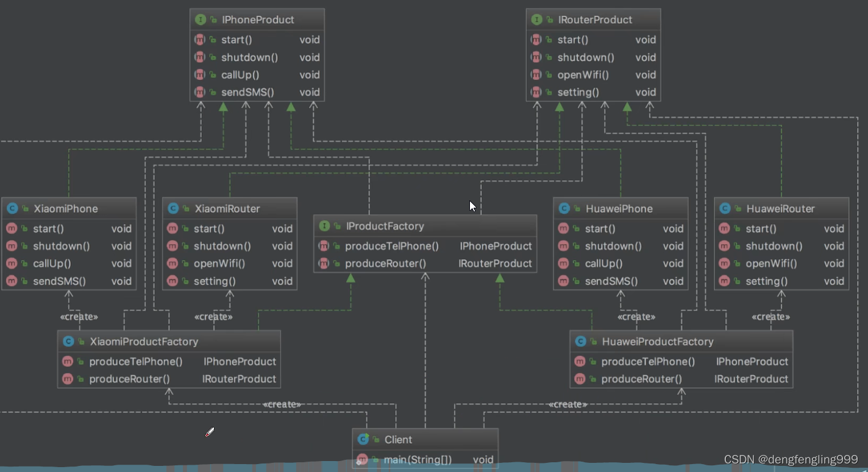This screenshot has height=472, width=868.
Task: Click method icon beside produceRouter() in HuaweiProductFactory
Action: pyautogui.click(x=580, y=379)
